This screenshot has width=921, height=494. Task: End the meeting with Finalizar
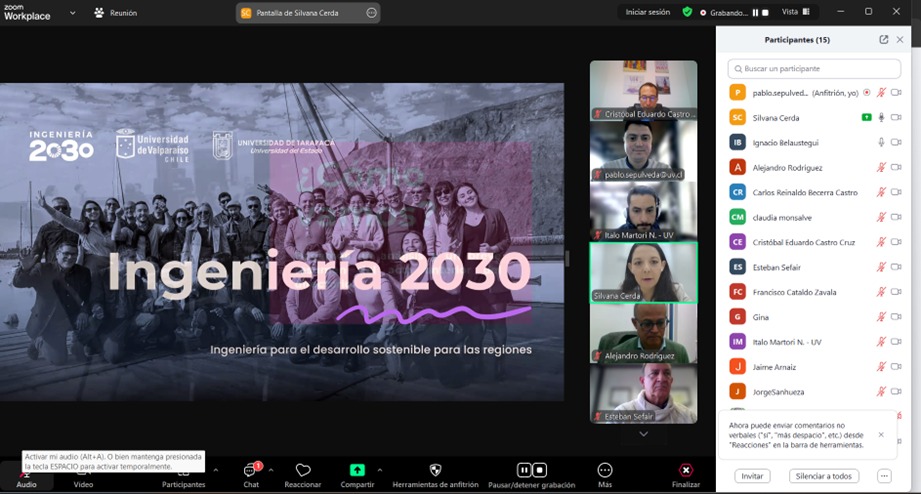pyautogui.click(x=685, y=475)
